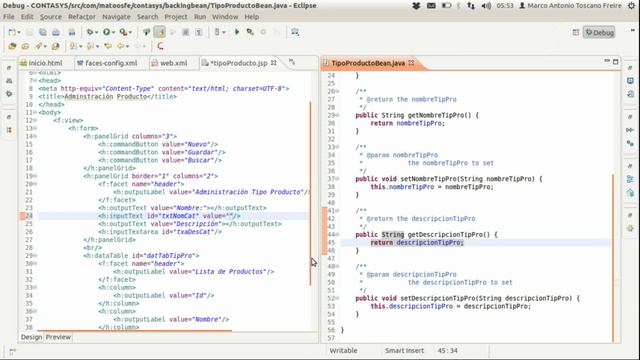
Task: Click the second icon of second toolbar row
Action: coord(25,47)
